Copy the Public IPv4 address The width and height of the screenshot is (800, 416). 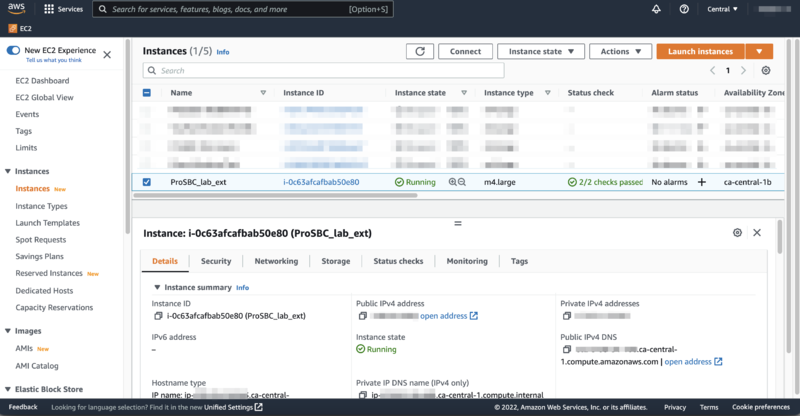click(x=363, y=316)
